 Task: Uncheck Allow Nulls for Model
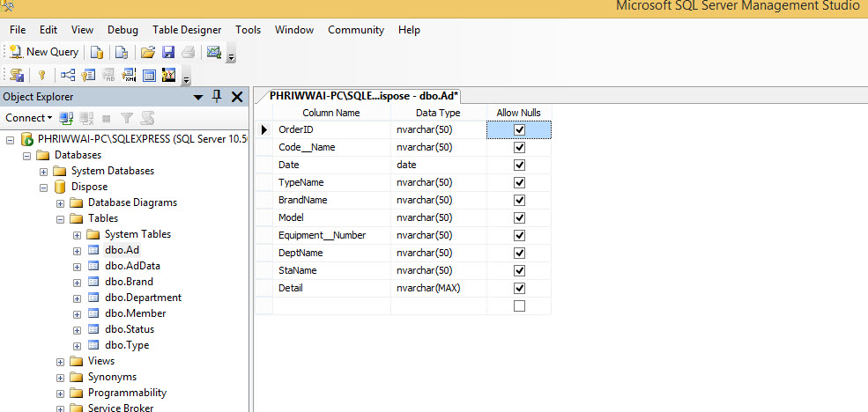(519, 218)
